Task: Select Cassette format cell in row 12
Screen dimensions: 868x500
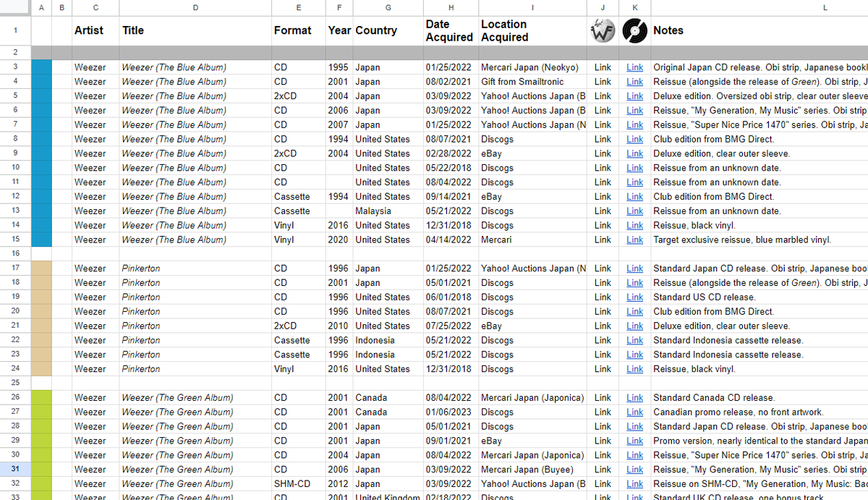Action: coord(299,196)
